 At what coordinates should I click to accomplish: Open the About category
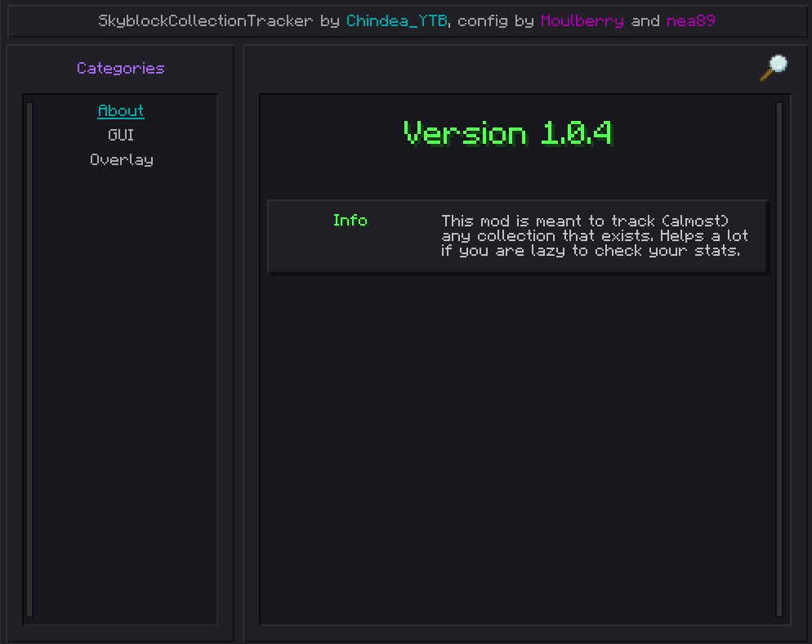pos(121,110)
